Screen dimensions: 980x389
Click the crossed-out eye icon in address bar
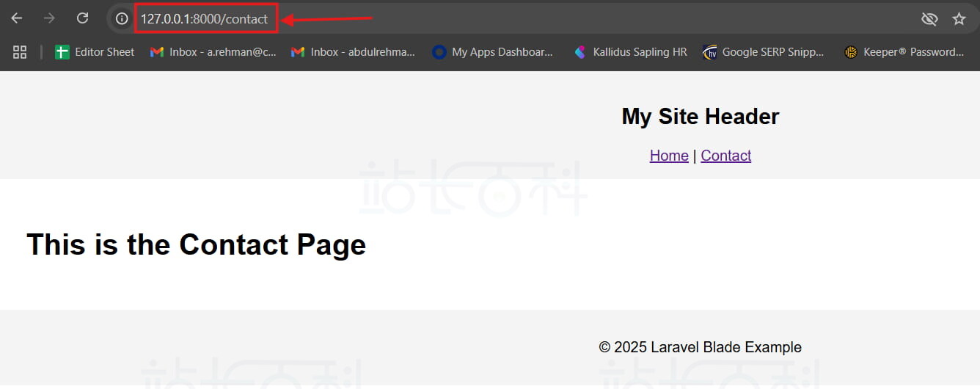tap(929, 19)
